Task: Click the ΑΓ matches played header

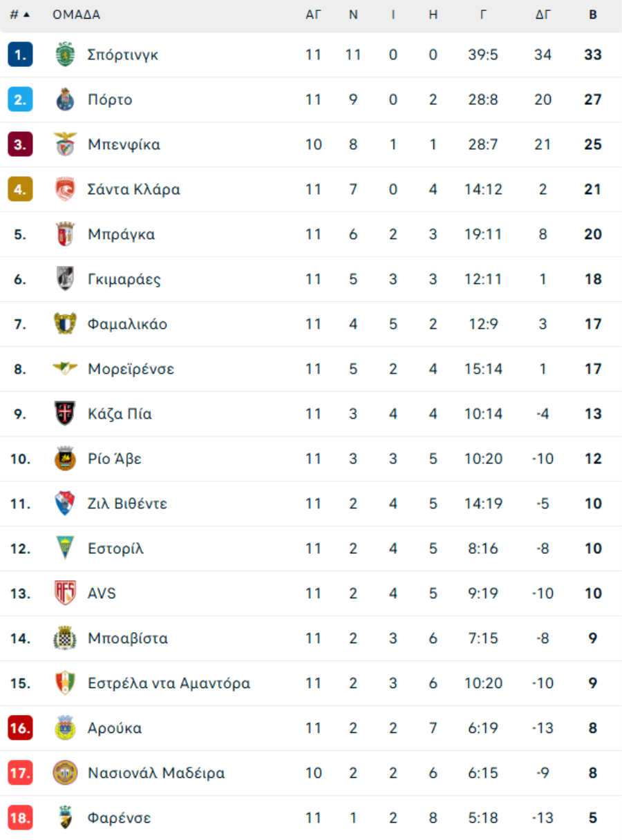Action: (313, 15)
